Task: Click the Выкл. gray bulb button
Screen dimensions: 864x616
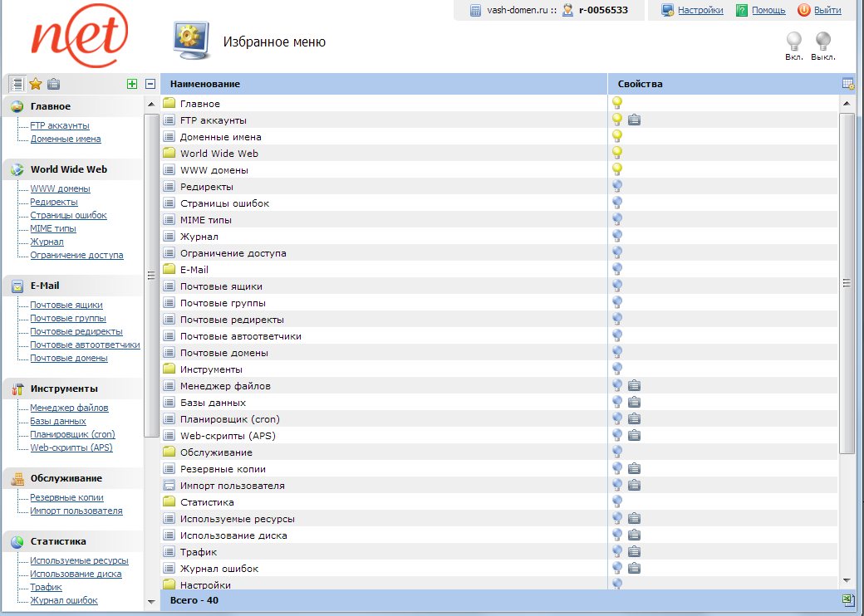Action: click(x=823, y=42)
